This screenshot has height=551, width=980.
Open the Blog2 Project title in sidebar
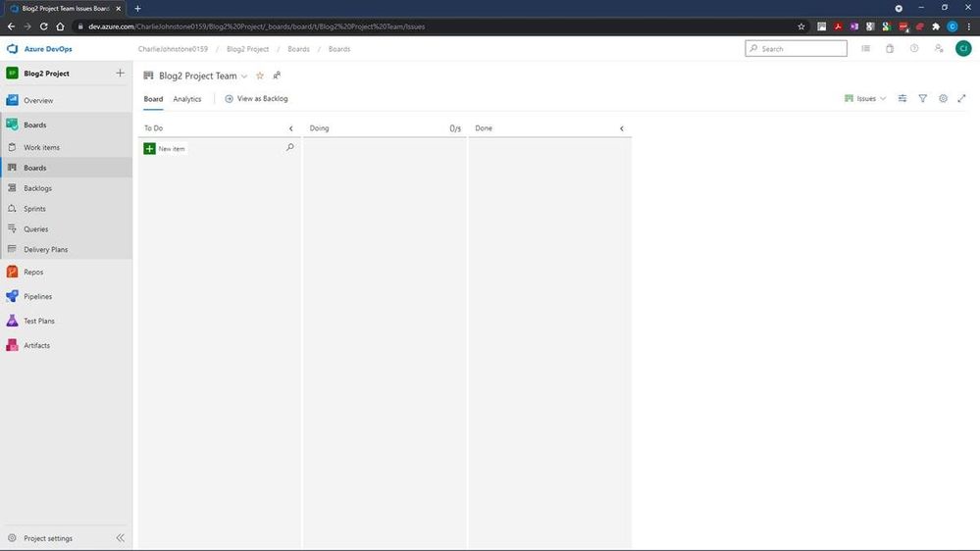coord(46,74)
